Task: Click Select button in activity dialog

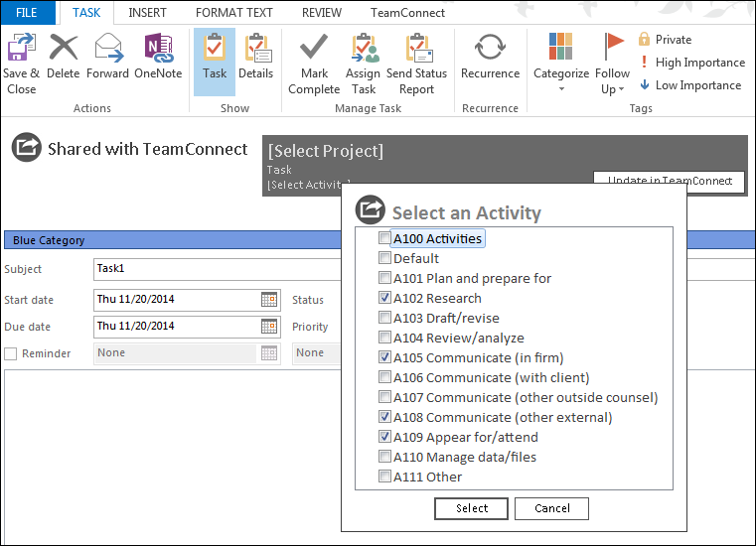Action: click(x=471, y=508)
